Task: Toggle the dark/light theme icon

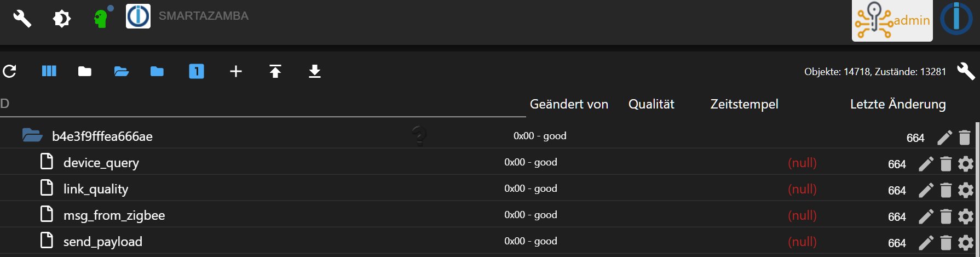Action: [62, 19]
